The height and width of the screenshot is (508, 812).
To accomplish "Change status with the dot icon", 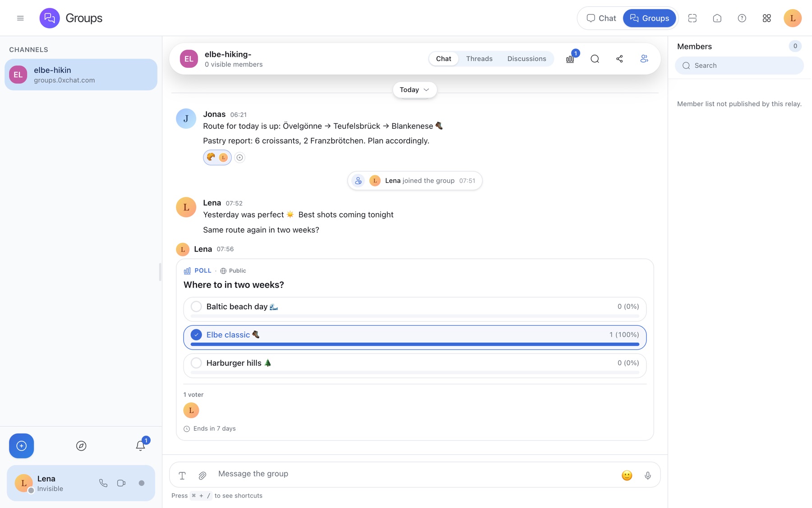I will pyautogui.click(x=142, y=483).
